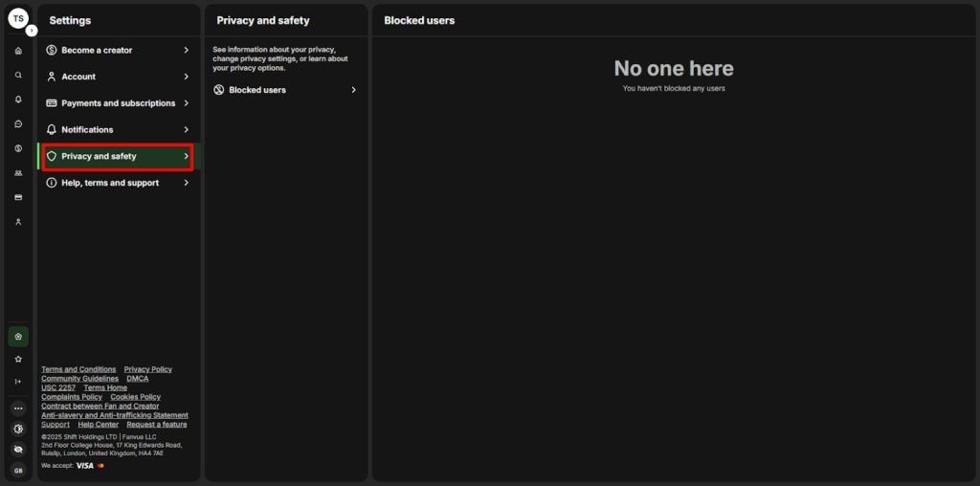Screen dimensions: 980x486
Task: Click the card icon next to Payments and subscriptions
Action: click(52, 103)
